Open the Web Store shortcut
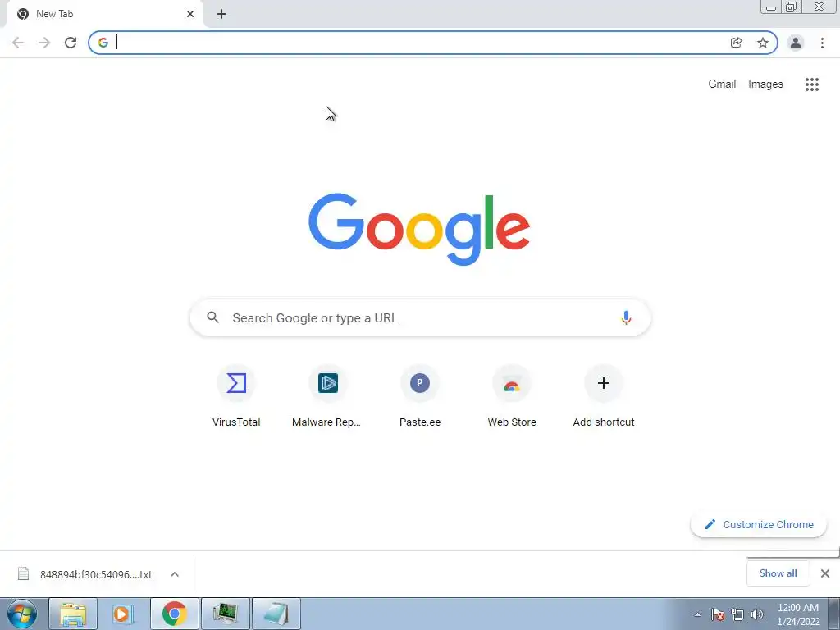Screen dimensions: 840x630 512,396
